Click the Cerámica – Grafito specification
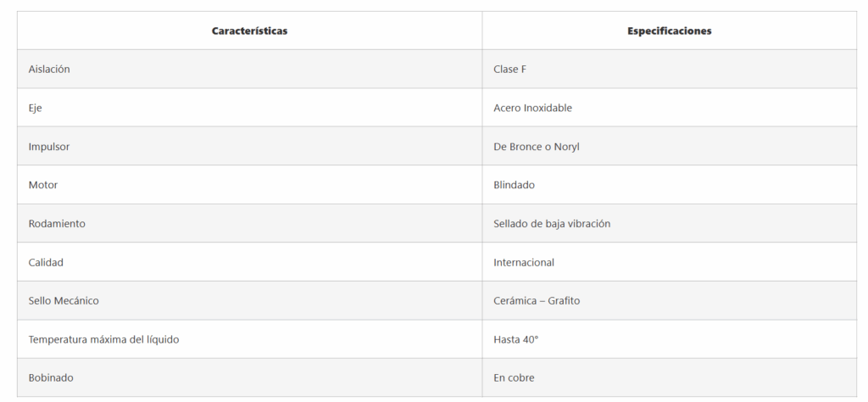868x402 pixels. (x=537, y=301)
